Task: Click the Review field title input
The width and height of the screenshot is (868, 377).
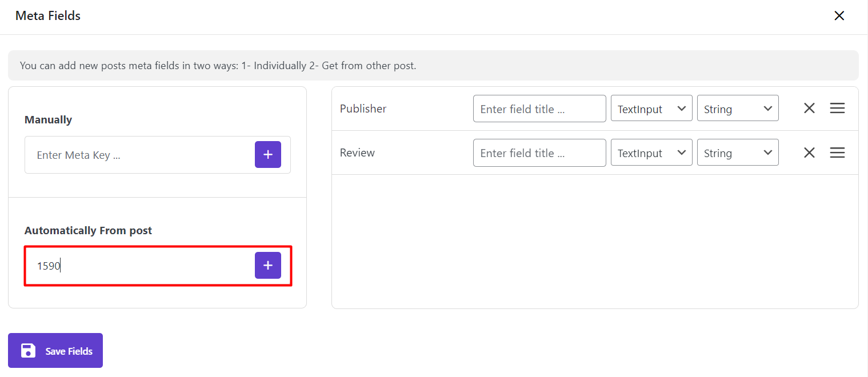Action: 539,153
